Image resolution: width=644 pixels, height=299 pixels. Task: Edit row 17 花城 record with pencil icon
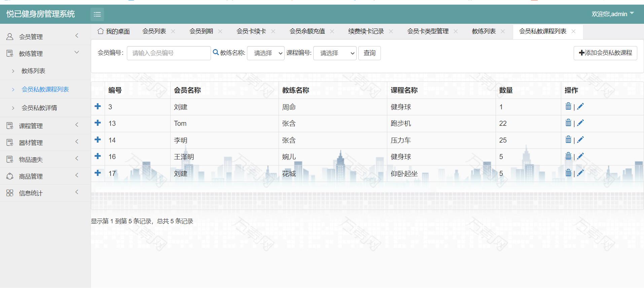580,173
